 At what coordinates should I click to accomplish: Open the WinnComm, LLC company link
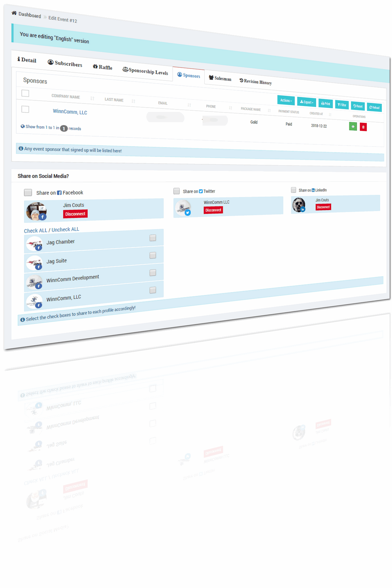click(x=70, y=112)
